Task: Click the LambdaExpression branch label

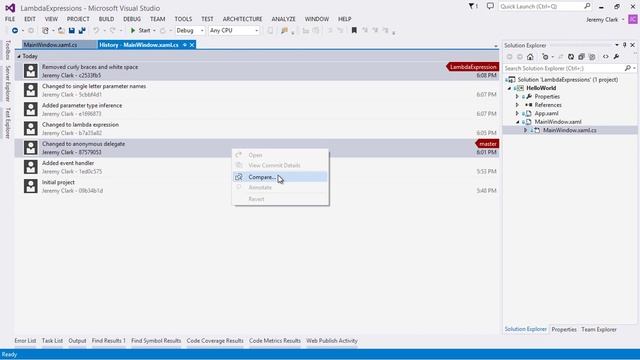Action: tap(473, 67)
